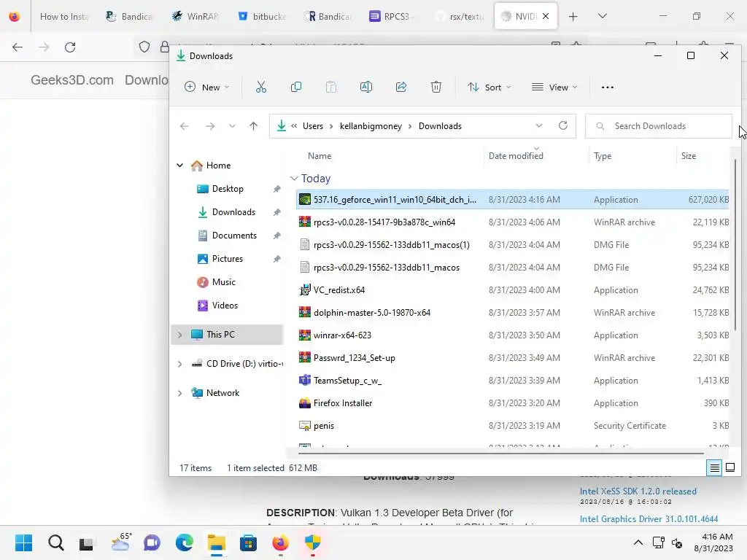Open Microsoft Edge from taskbar
Image resolution: width=747 pixels, height=560 pixels.
pos(185,542)
